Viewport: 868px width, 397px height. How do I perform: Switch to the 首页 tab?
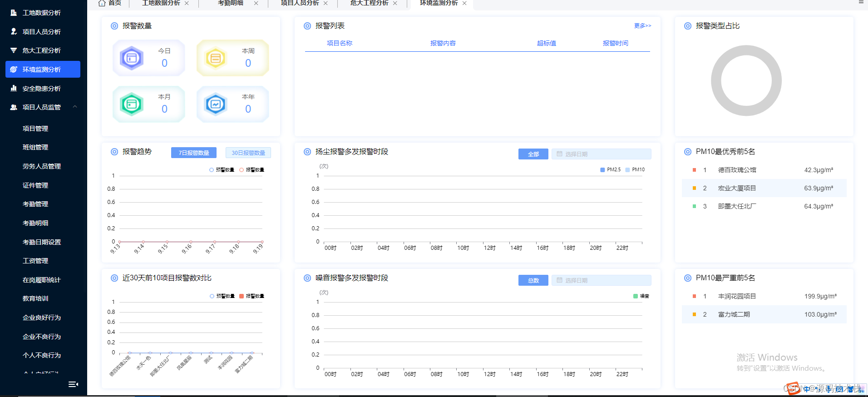[x=110, y=3]
